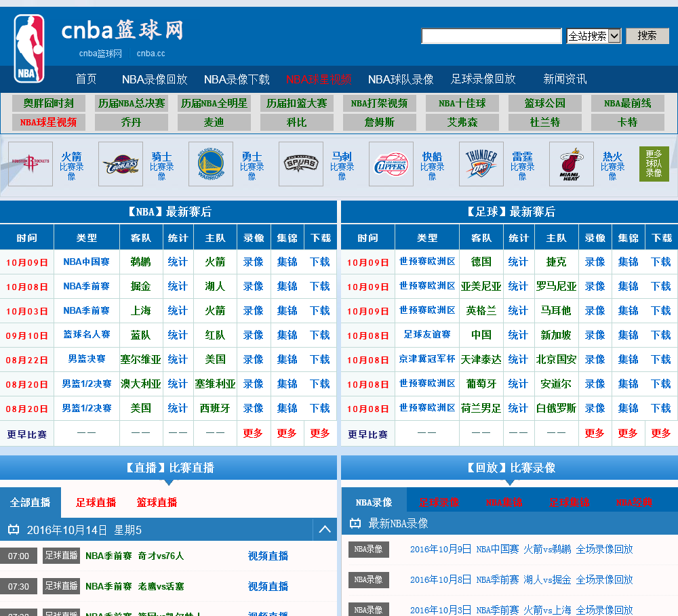Click the 麦迪 player button
This screenshot has height=616, width=678.
click(x=214, y=123)
